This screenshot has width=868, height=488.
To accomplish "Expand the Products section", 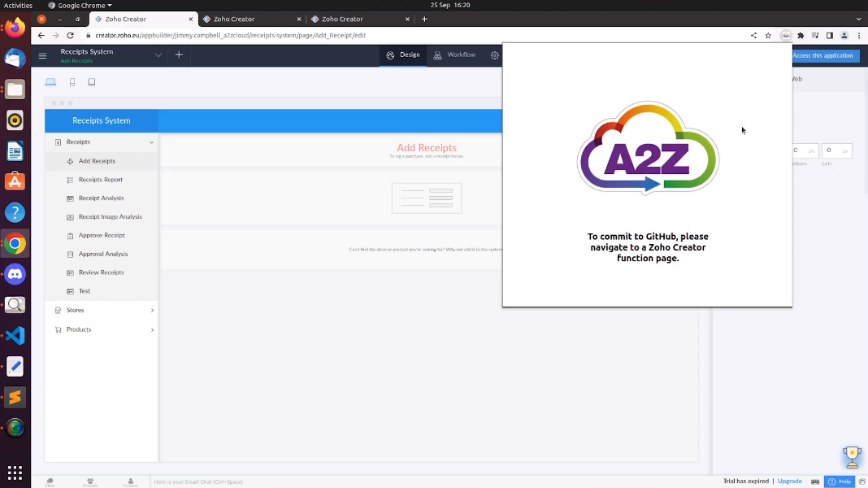I will click(x=152, y=329).
